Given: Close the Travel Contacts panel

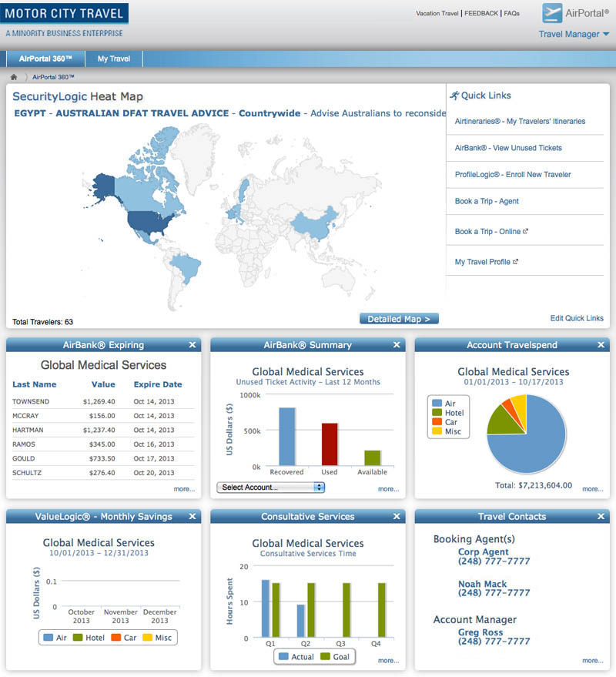Looking at the screenshot, I should tap(601, 516).
